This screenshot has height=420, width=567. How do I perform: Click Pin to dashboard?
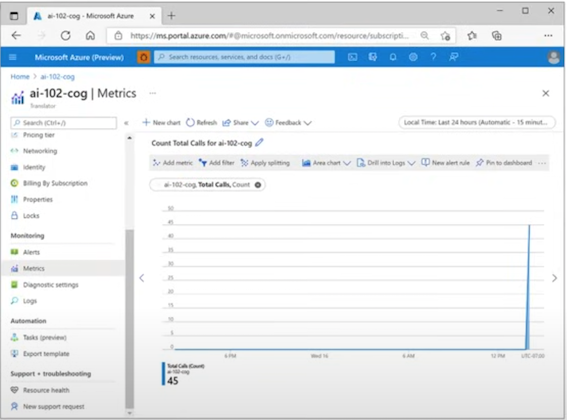pos(504,163)
